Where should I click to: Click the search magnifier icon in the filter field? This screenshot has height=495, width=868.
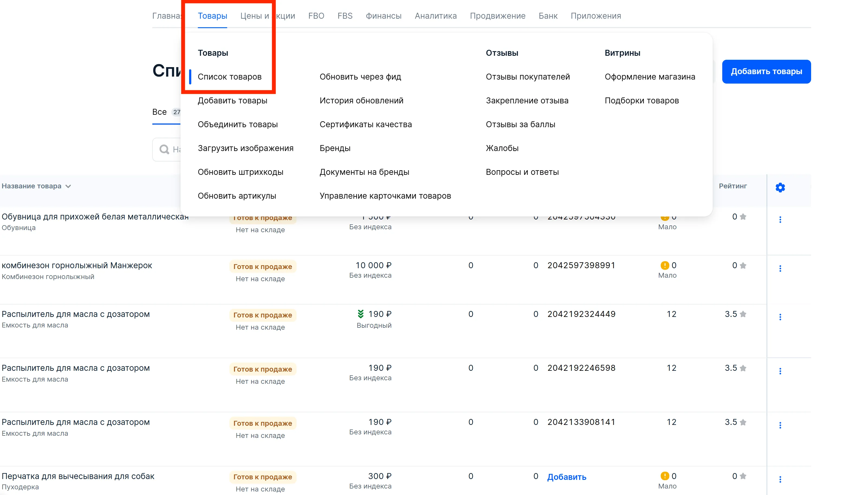pos(164,149)
